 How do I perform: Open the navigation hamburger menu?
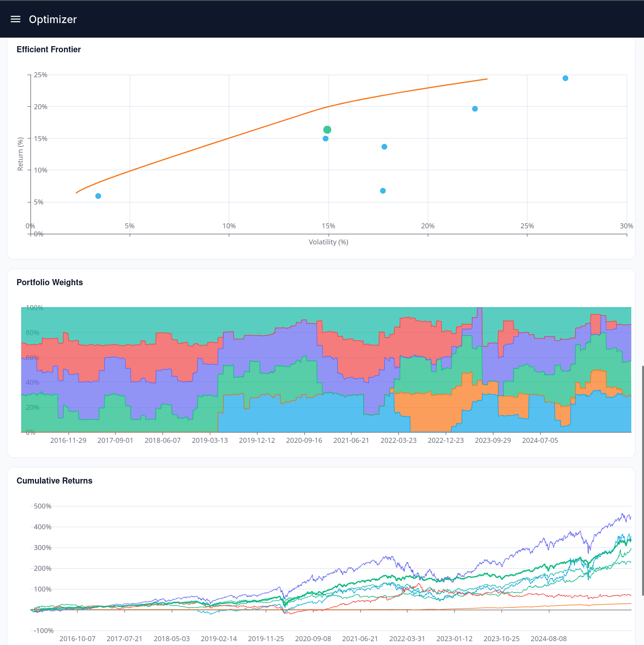coord(15,19)
